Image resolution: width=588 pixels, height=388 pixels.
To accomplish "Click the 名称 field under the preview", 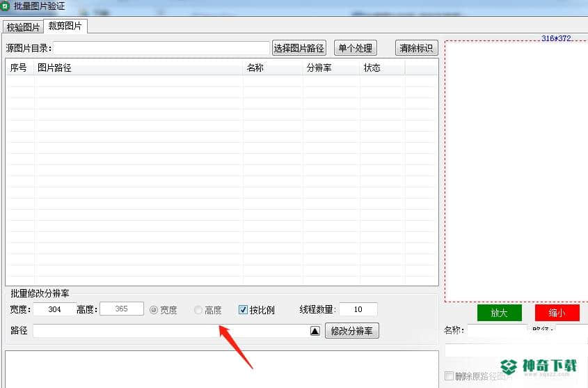I will coord(497,330).
